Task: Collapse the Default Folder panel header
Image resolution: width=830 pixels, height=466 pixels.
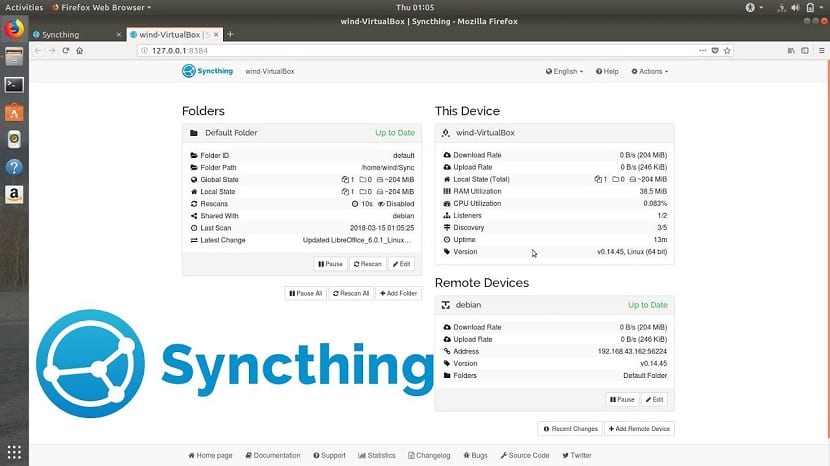Action: 302,133
